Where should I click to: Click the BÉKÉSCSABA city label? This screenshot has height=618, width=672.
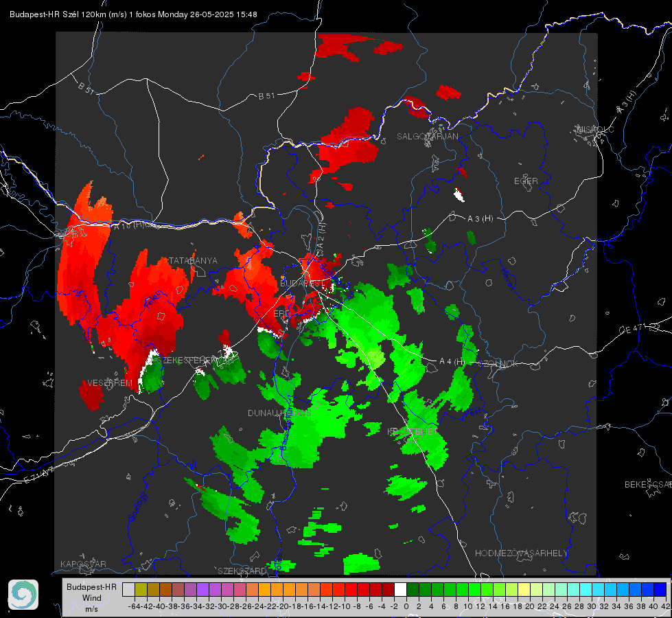(x=648, y=484)
